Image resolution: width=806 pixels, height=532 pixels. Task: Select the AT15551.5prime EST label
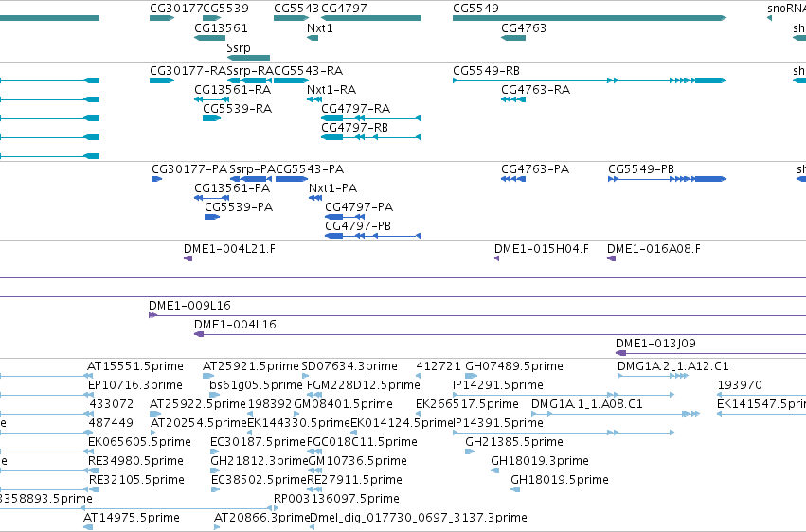click(135, 366)
